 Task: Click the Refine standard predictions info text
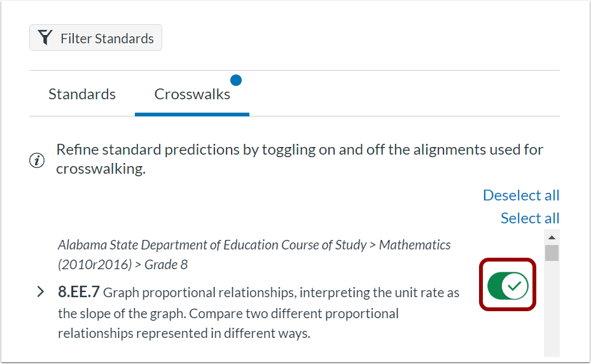point(300,159)
